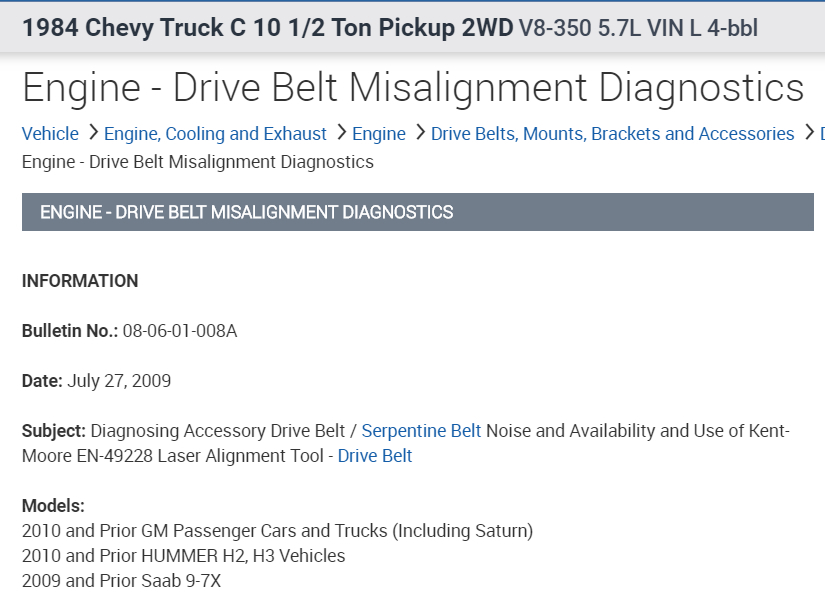This screenshot has height=604, width=825.
Task: Click the Vehicle breadcrumb link
Action: pos(50,134)
